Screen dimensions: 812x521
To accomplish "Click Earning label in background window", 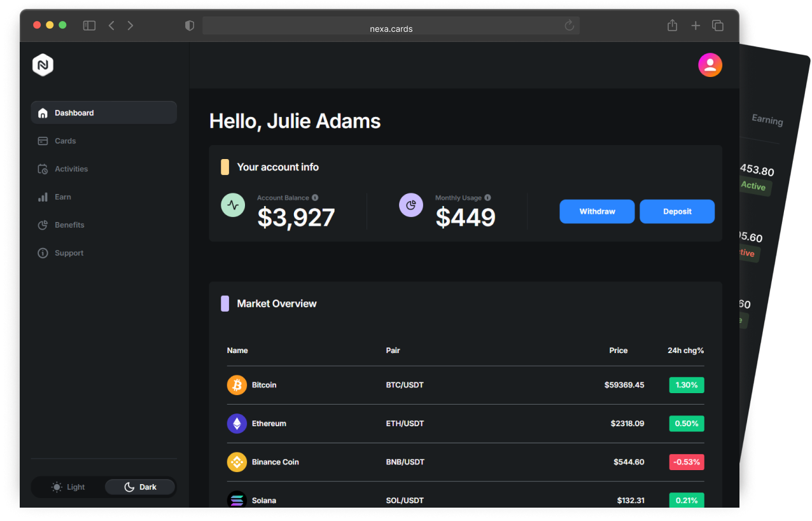I will click(x=767, y=120).
